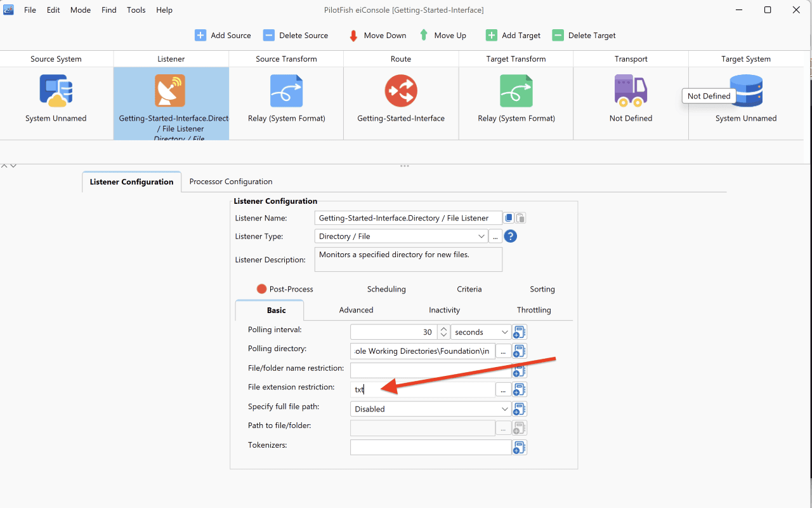Viewport: 812px width, 508px height.
Task: Open the Target Transform stage icon
Action: click(x=516, y=91)
